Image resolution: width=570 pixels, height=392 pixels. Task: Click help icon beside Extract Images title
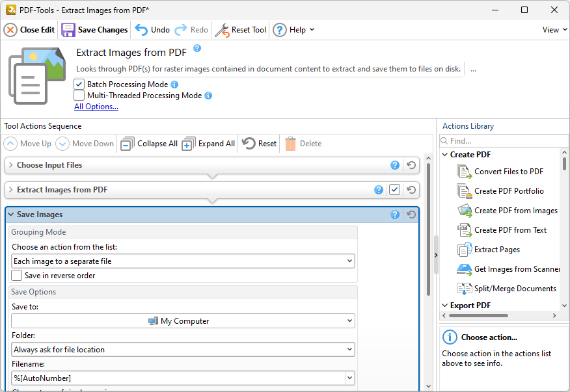pyautogui.click(x=197, y=48)
